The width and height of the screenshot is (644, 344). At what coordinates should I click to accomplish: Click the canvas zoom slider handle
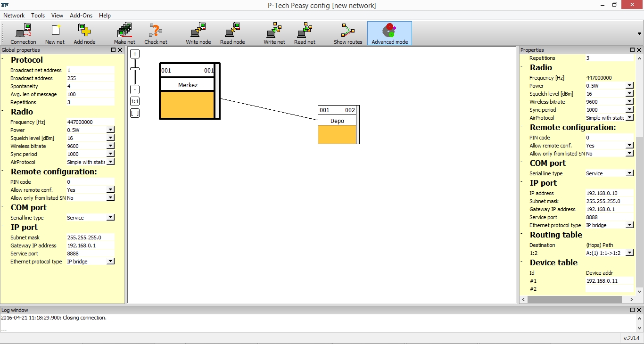(x=135, y=69)
